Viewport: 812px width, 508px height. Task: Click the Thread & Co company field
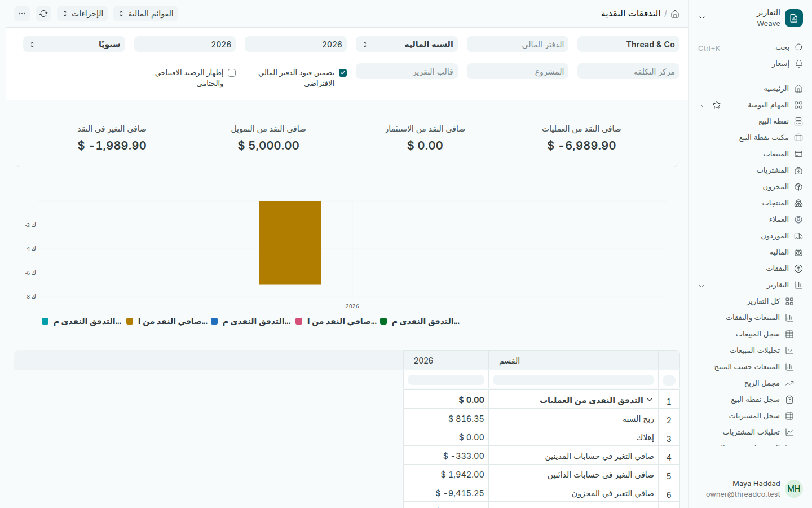[628, 44]
